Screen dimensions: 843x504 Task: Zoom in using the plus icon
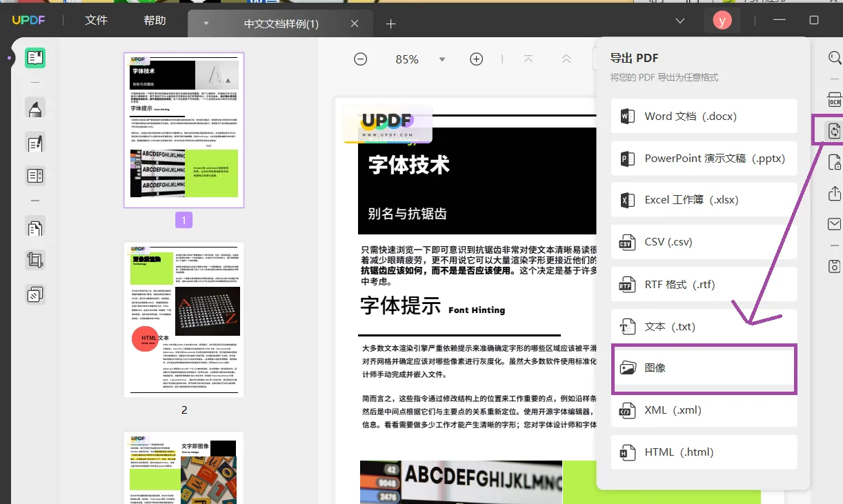tap(476, 59)
